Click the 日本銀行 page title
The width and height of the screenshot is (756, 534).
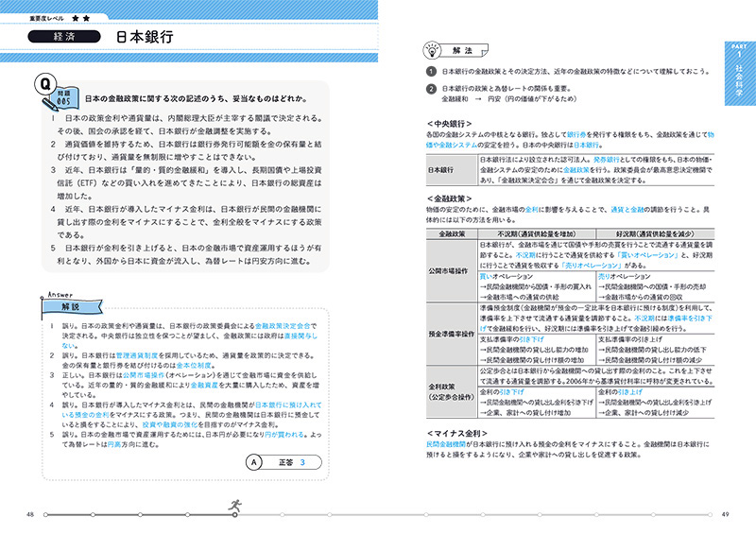point(145,37)
